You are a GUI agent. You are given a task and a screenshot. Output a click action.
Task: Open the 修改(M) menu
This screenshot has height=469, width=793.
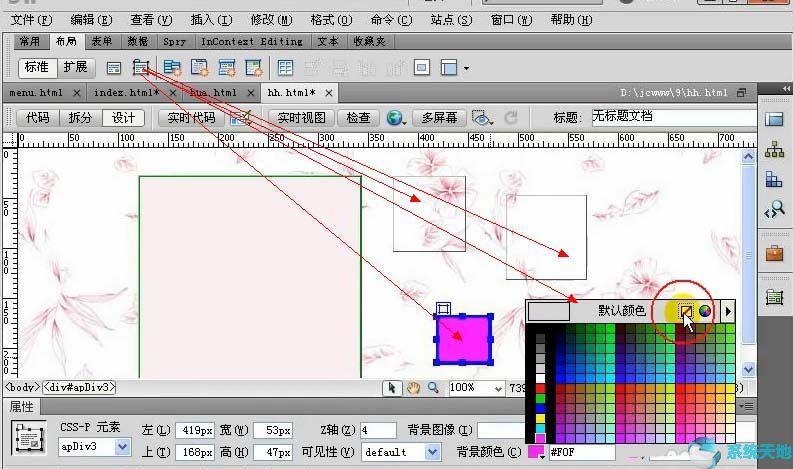pyautogui.click(x=271, y=20)
